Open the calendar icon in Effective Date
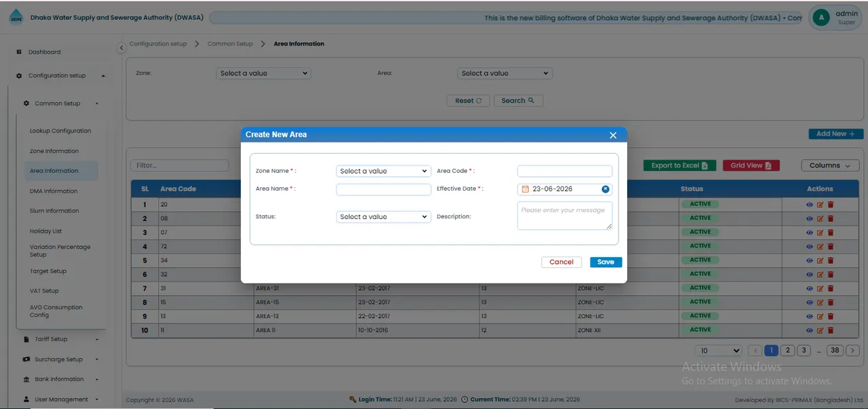The image size is (868, 409). [525, 189]
